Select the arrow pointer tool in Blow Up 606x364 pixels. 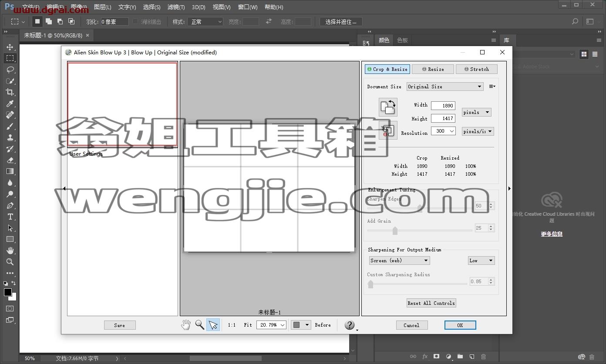coord(213,325)
